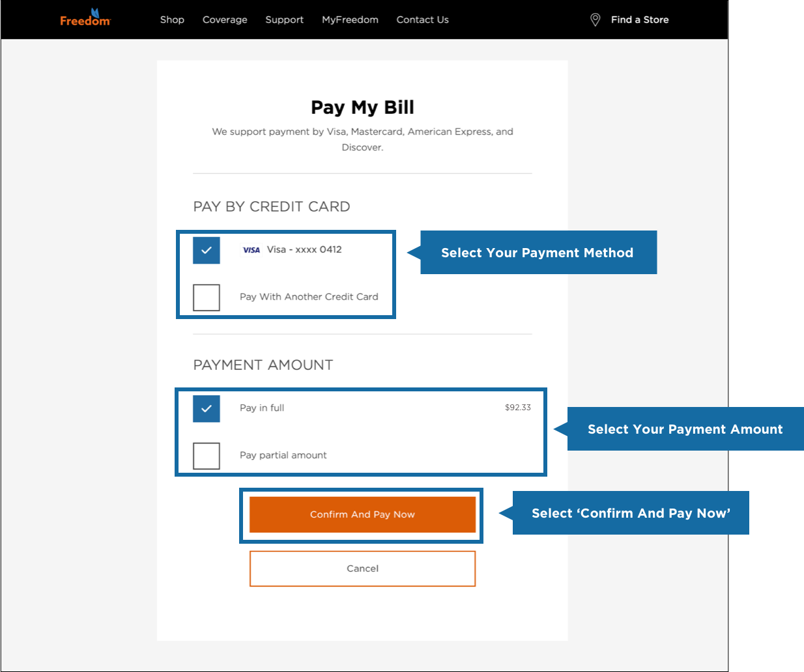Click the PAY BY CREDIT CARD heading
804x672 pixels.
pos(272,206)
